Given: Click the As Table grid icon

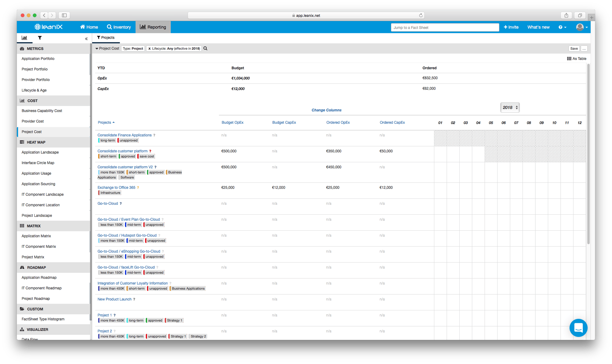Looking at the screenshot, I should [x=570, y=58].
